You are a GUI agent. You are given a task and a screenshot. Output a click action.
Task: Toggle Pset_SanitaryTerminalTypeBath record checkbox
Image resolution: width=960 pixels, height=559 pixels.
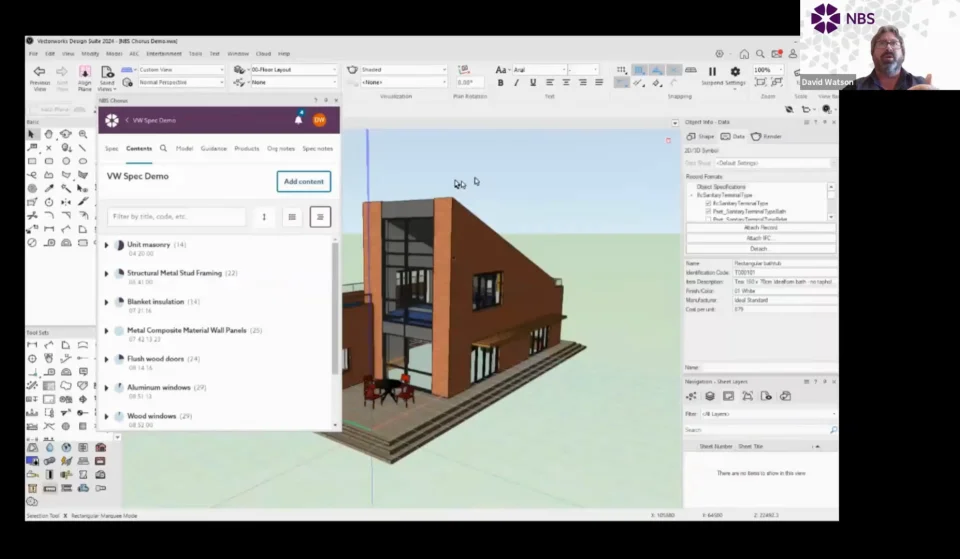point(709,211)
